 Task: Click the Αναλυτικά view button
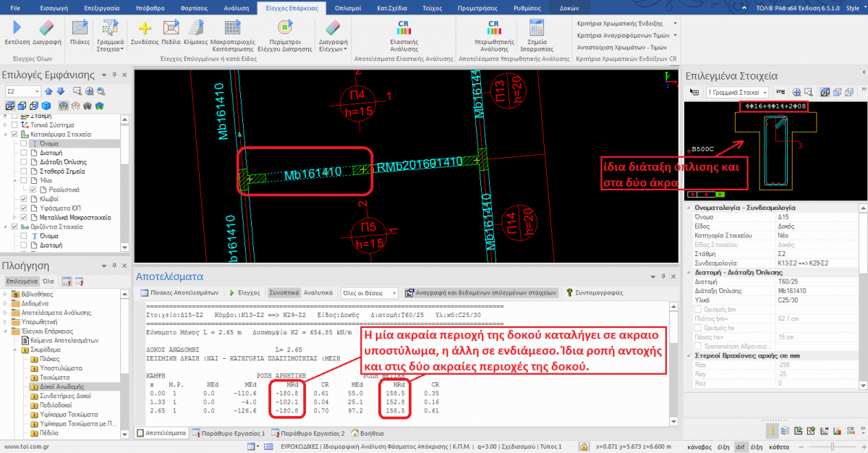point(318,293)
